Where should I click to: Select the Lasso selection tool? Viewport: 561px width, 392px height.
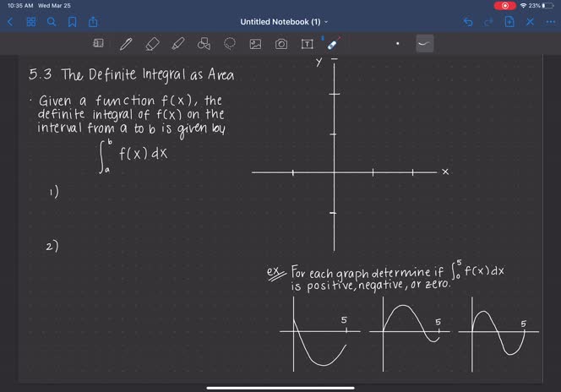pyautogui.click(x=229, y=44)
